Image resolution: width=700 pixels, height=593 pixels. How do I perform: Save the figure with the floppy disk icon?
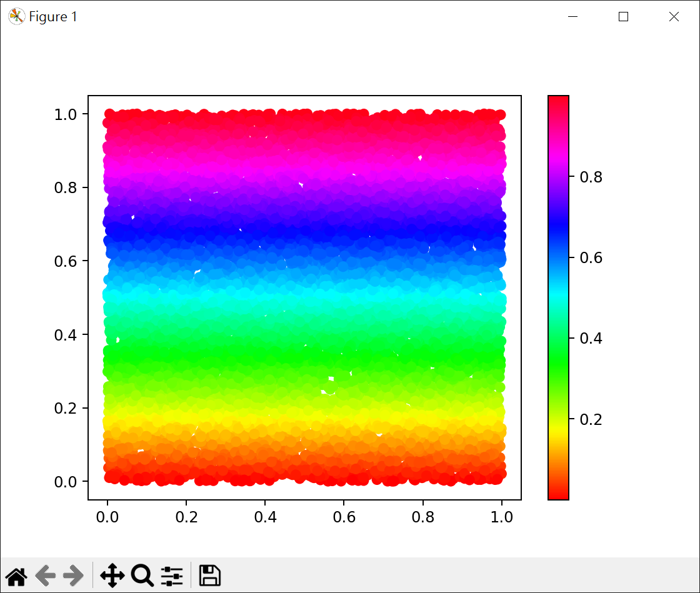210,575
